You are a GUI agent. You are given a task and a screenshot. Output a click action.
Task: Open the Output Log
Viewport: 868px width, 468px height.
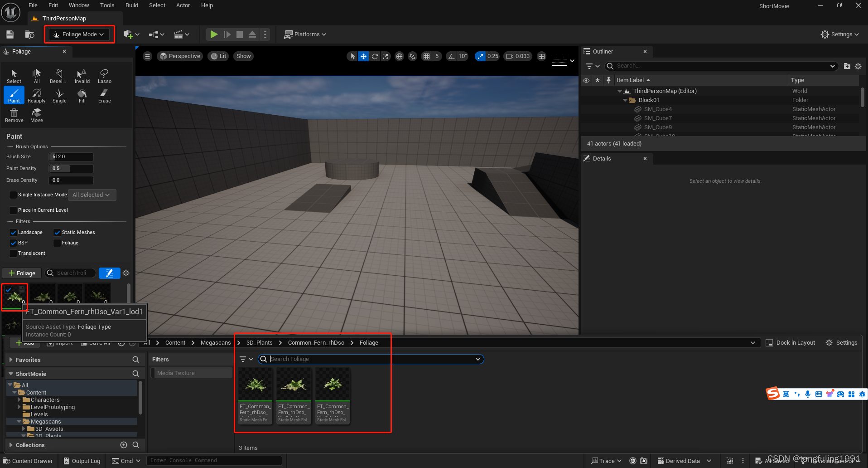82,461
